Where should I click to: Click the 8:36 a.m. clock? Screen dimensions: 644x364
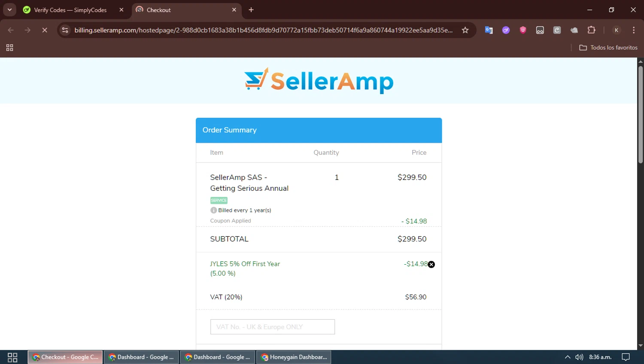(x=600, y=357)
